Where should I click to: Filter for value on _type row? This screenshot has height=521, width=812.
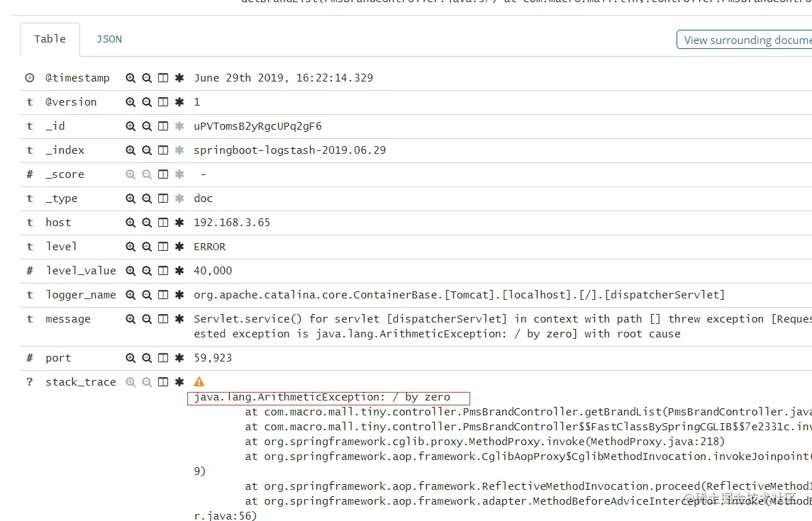click(x=130, y=198)
